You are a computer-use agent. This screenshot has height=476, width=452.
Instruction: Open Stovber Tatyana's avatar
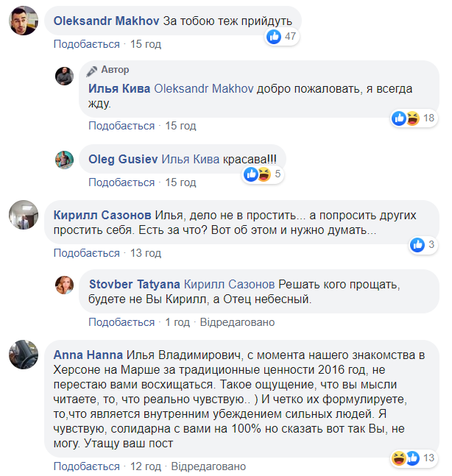(64, 285)
